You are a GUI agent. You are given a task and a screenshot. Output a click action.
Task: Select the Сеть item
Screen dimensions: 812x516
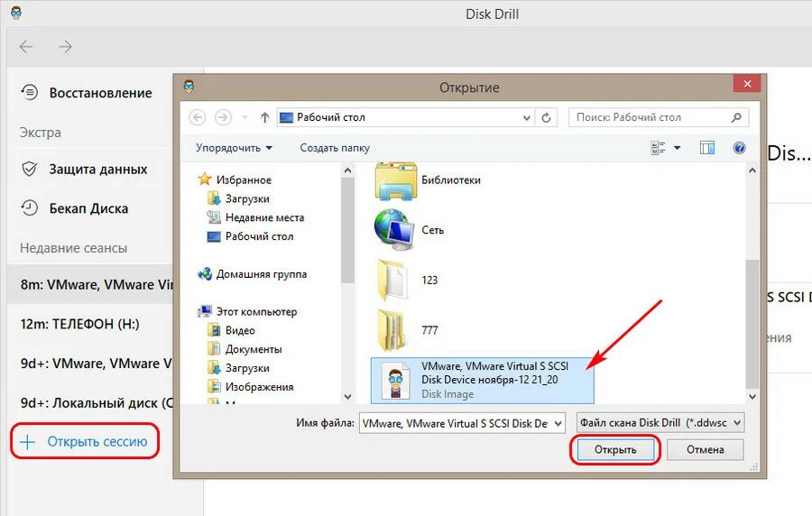tap(409, 230)
